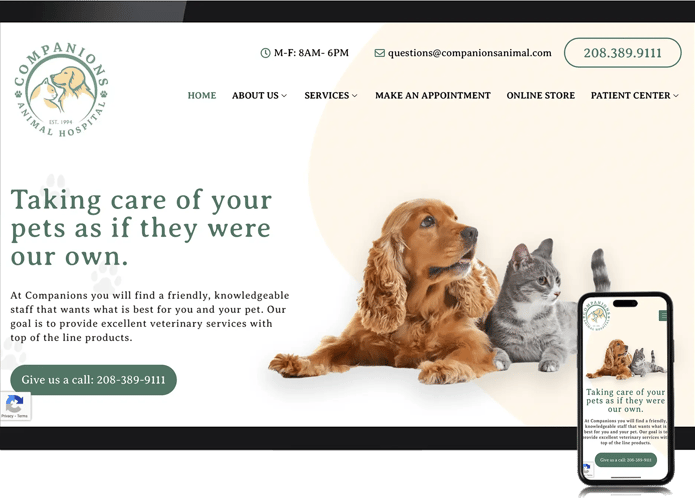Click the 208.389.9111 phone button in the header

click(x=622, y=53)
